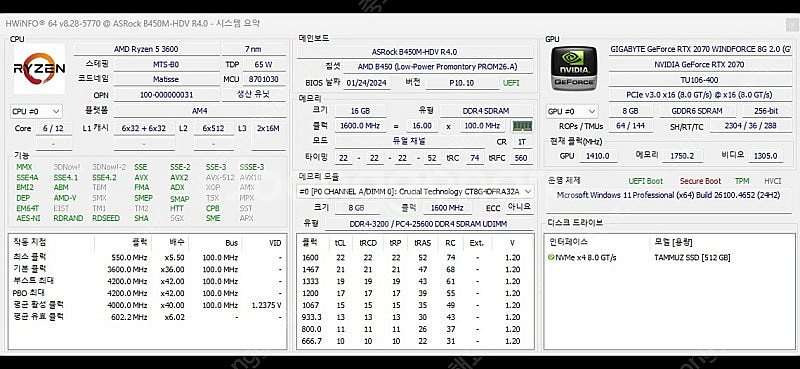This screenshot has width=800, height=369.
Task: Click the ASRock B450M-HDV R4.0 motherboard field
Action: [x=415, y=52]
